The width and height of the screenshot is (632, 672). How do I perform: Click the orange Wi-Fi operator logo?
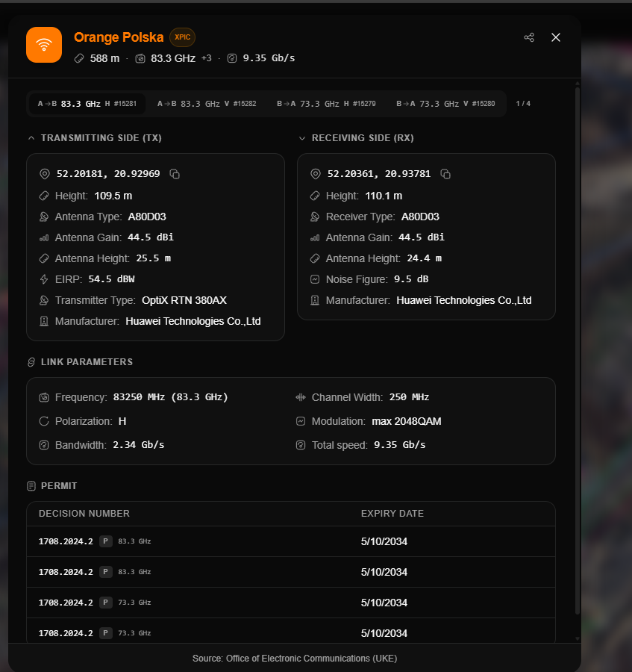coord(44,45)
